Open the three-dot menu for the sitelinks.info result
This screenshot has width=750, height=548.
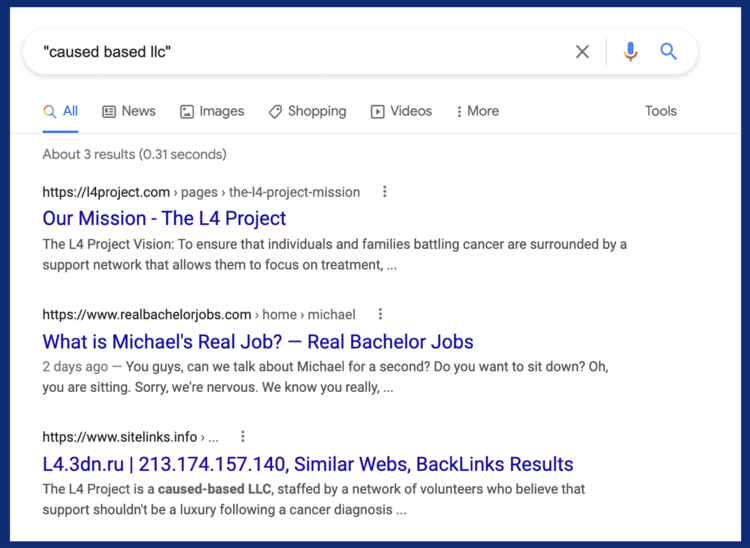[x=243, y=436]
